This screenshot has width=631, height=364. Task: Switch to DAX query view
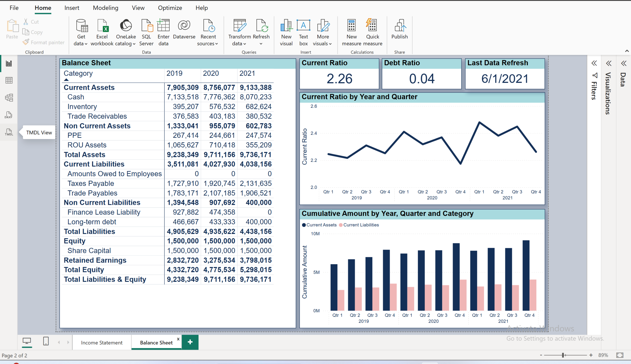point(9,115)
